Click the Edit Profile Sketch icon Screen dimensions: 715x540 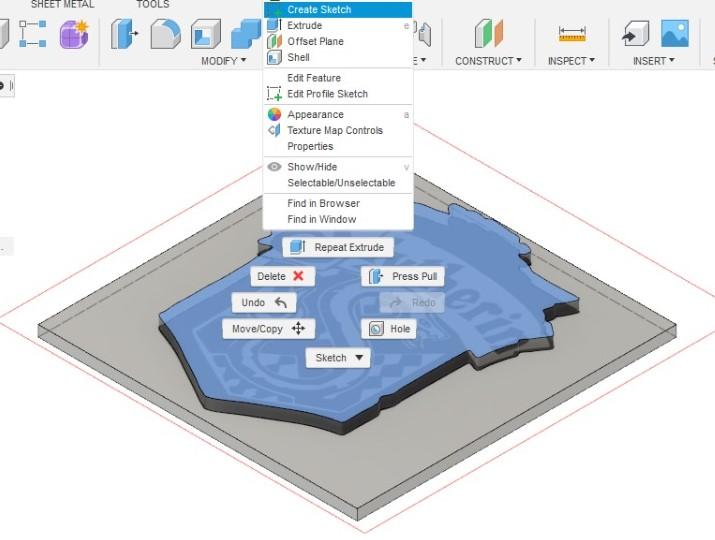pos(275,94)
